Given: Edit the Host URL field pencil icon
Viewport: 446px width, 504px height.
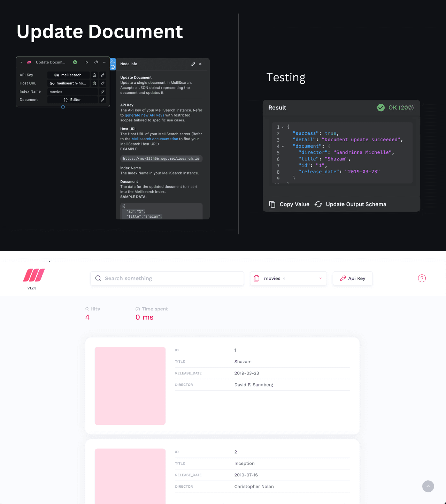Looking at the screenshot, I should [x=103, y=83].
